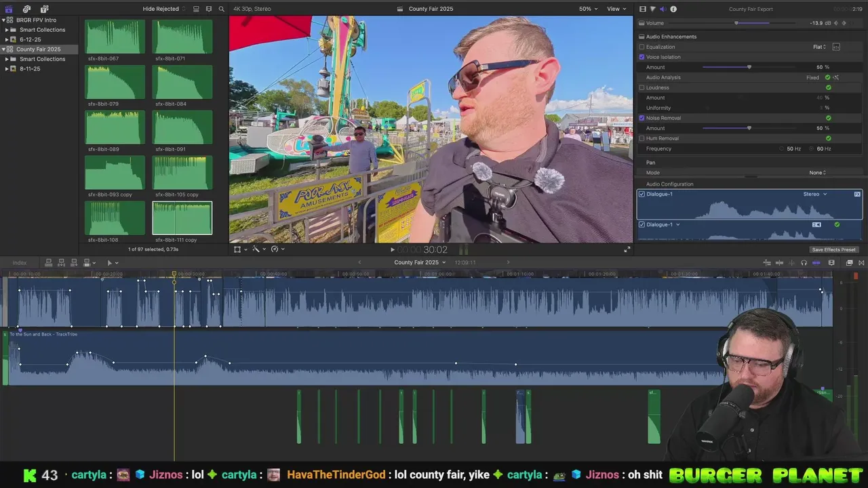
Task: Play the viewer clip
Action: pyautogui.click(x=392, y=249)
